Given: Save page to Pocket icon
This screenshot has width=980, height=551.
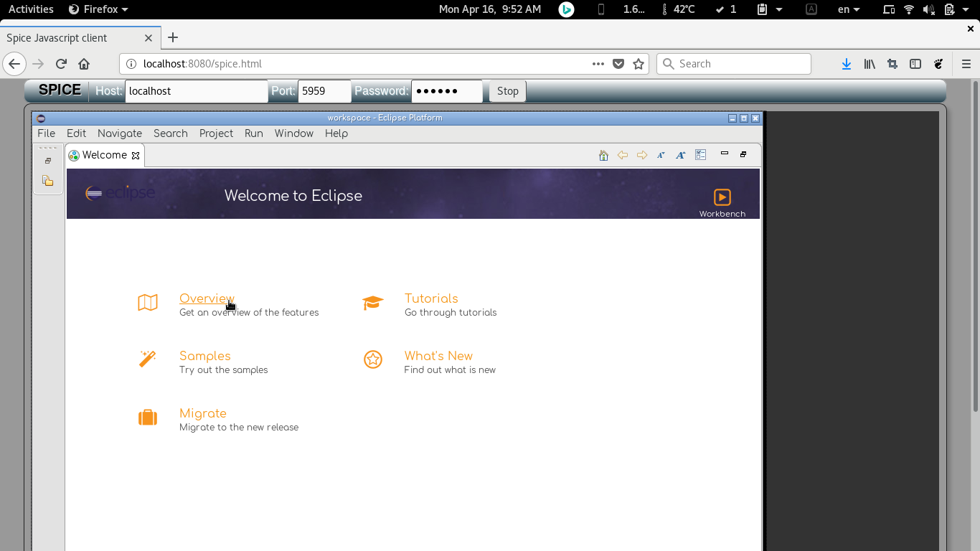Looking at the screenshot, I should click(618, 64).
